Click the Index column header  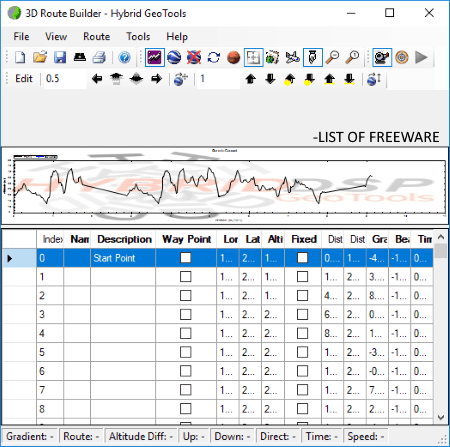pyautogui.click(x=50, y=239)
